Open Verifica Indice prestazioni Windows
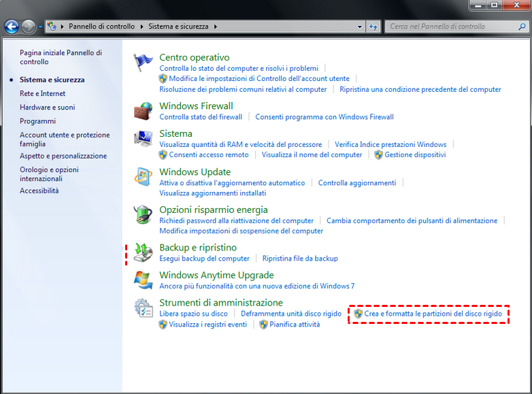Image resolution: width=532 pixels, height=394 pixels. coord(390,144)
